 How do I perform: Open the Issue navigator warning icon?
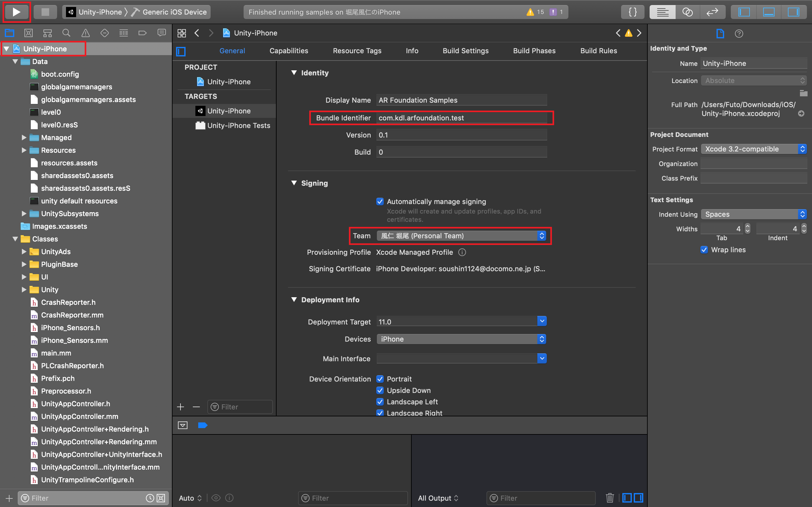coord(86,33)
